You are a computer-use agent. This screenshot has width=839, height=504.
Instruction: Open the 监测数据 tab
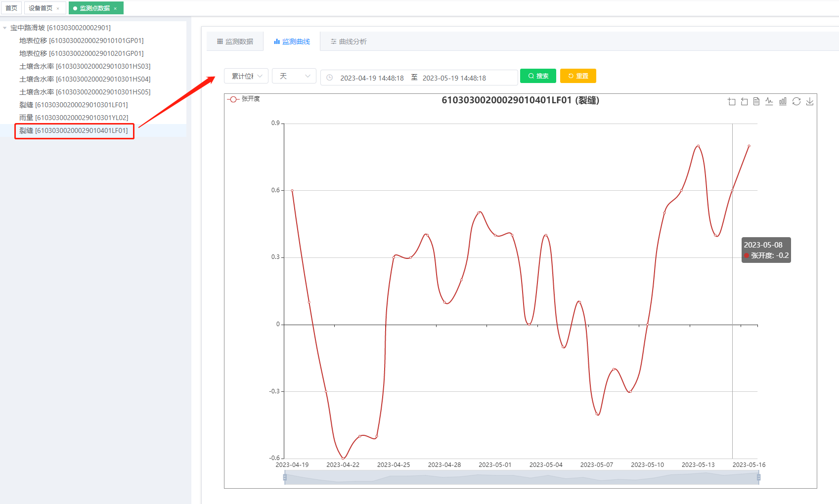pyautogui.click(x=235, y=42)
